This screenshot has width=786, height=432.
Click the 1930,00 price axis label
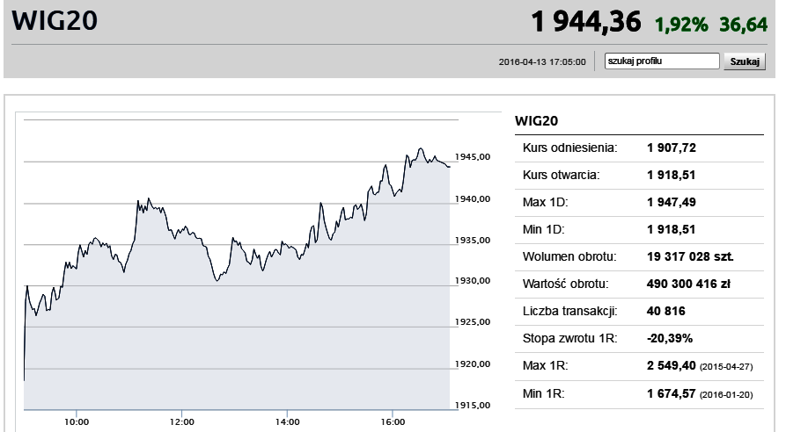[x=473, y=281]
